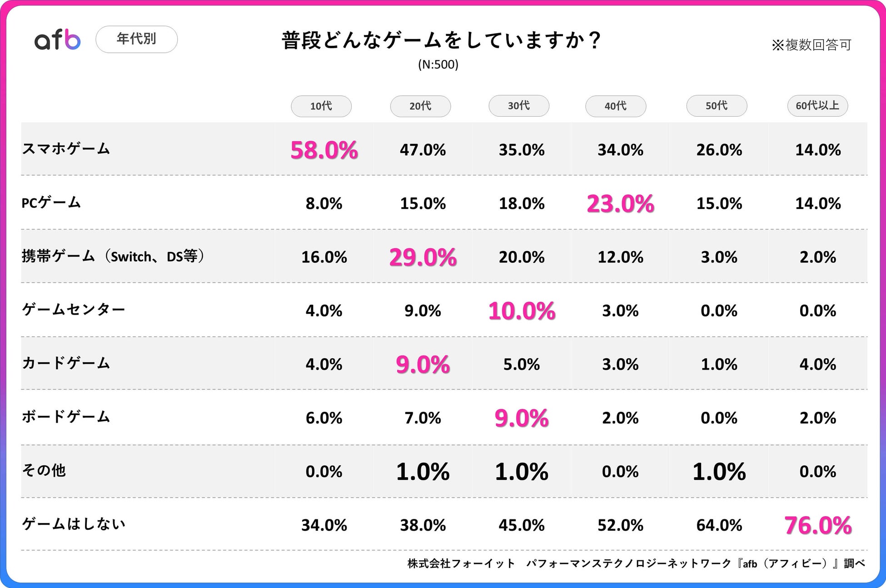Select the 40代 age group header
The width and height of the screenshot is (886, 588).
tap(616, 106)
